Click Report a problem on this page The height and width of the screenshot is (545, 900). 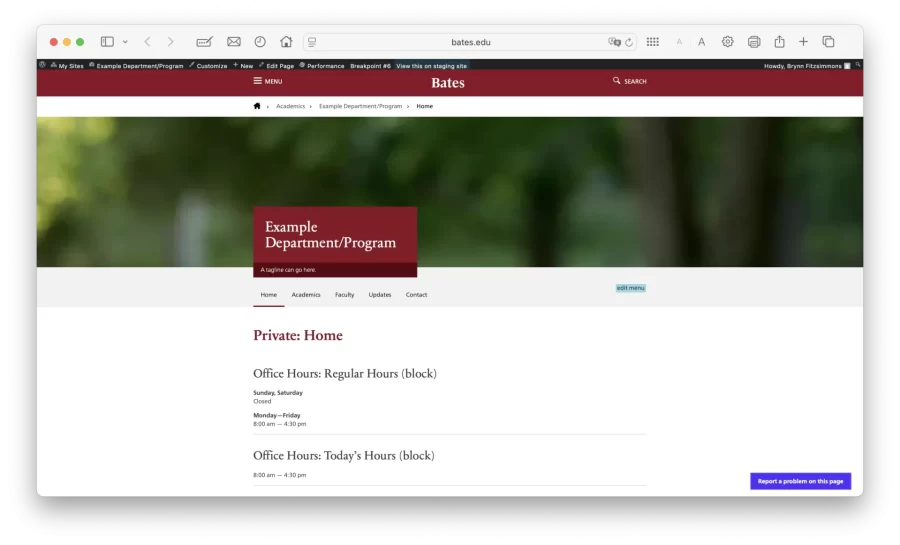tap(801, 481)
